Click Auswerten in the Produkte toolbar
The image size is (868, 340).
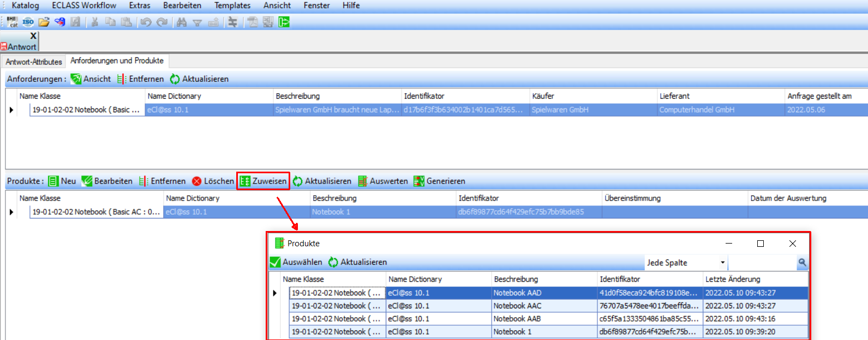383,181
